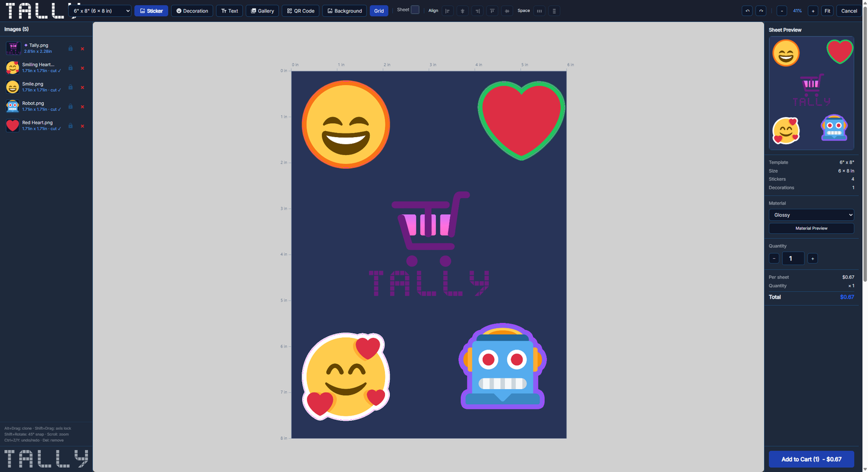Click the Cancel button

pos(849,11)
